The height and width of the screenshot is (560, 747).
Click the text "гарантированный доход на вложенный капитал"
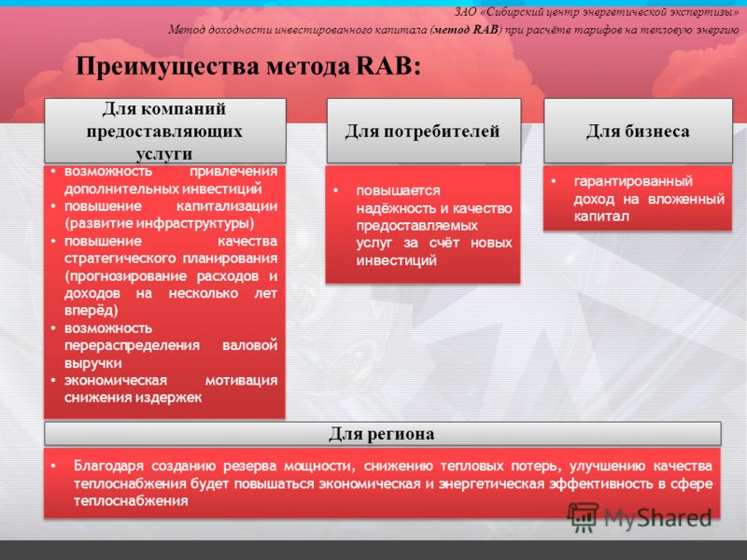pyautogui.click(x=649, y=199)
